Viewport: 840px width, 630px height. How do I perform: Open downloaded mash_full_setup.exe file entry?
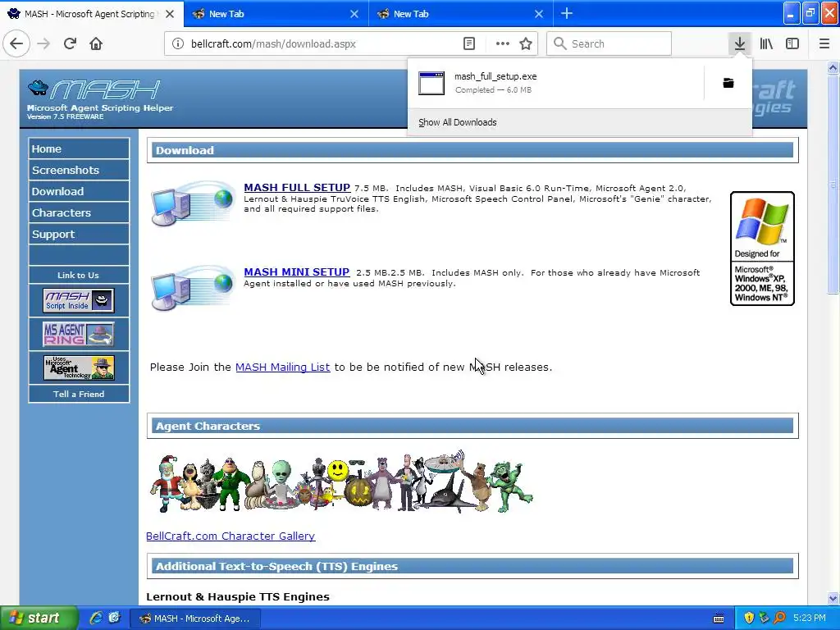(x=555, y=83)
